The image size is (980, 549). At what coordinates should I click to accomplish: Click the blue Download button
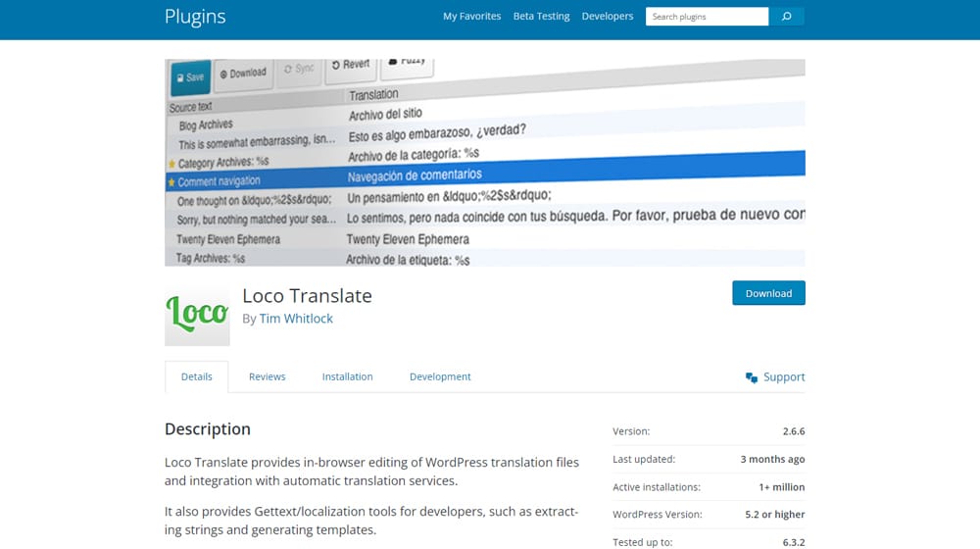tap(768, 293)
